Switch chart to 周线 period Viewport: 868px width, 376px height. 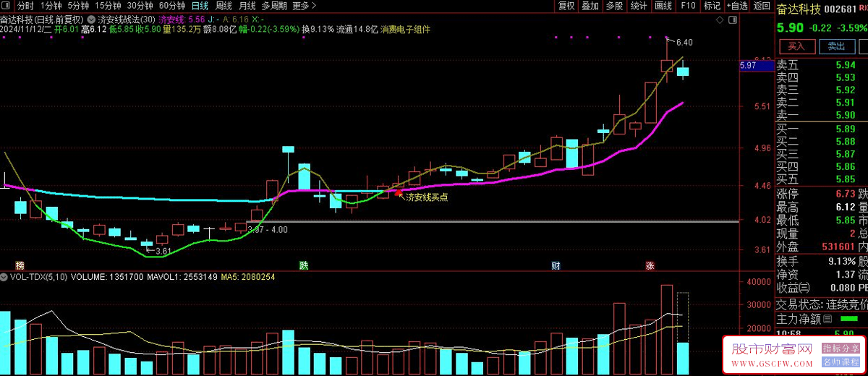tap(224, 6)
